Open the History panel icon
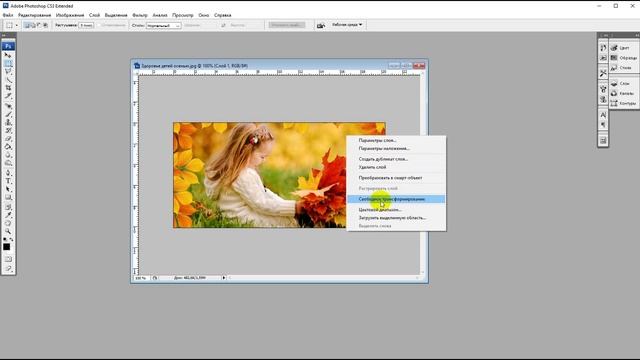The width and height of the screenshot is (640, 360). coord(603,48)
